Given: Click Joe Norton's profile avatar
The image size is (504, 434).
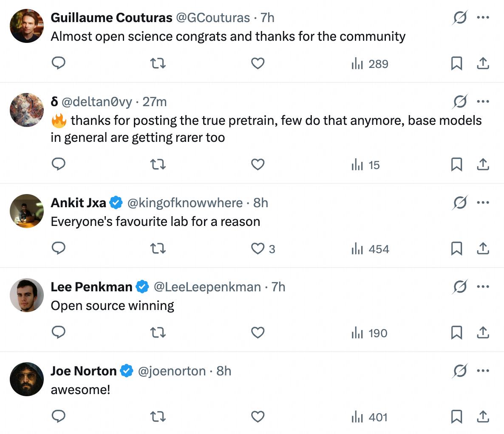Looking at the screenshot, I should tap(27, 379).
